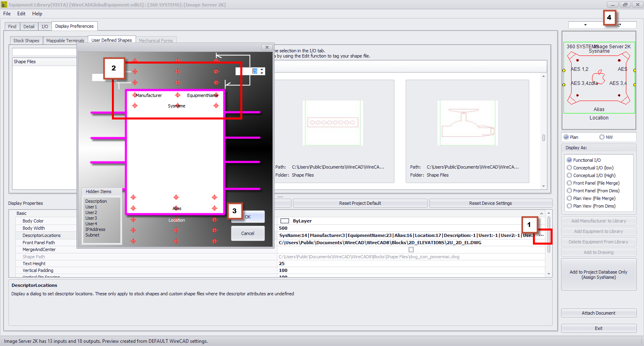This screenshot has height=346, width=644.
Task: Click the shape list scrollbar thumb
Action: point(543,138)
